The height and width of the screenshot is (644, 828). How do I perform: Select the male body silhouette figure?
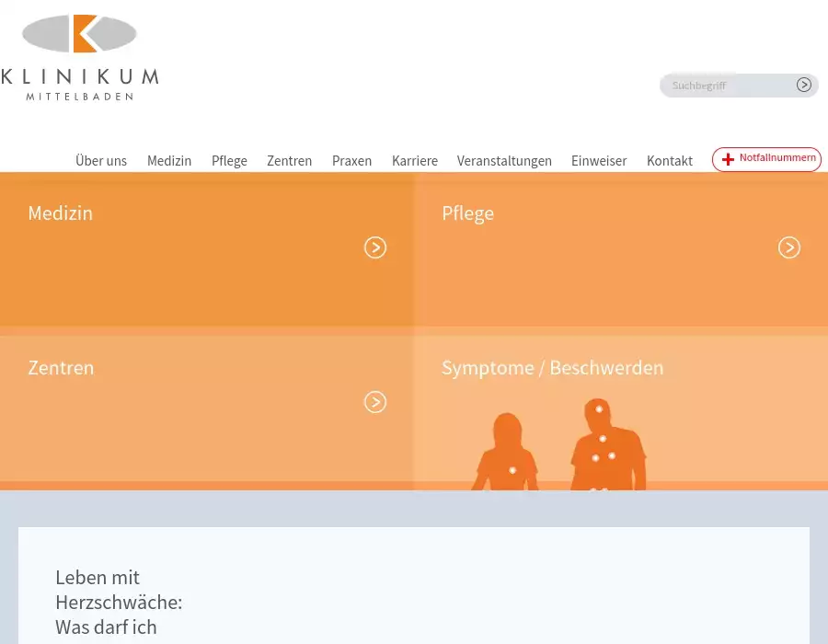click(607, 446)
